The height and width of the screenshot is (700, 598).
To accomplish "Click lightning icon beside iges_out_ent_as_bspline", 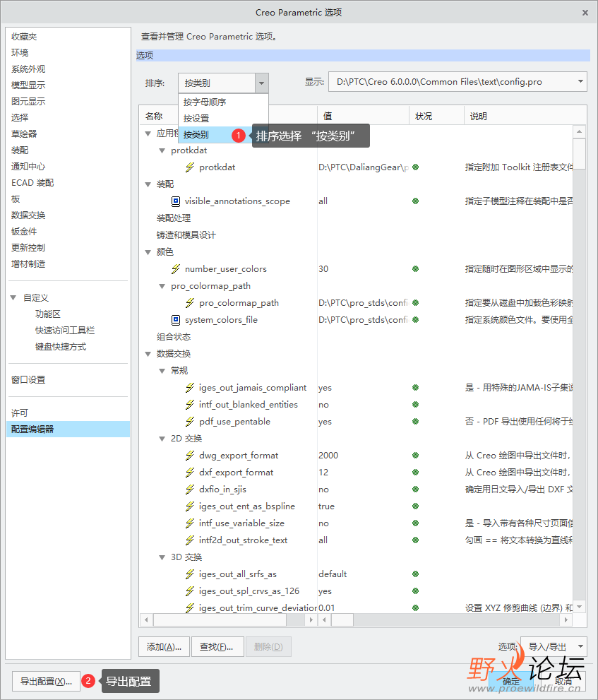I will [x=190, y=506].
